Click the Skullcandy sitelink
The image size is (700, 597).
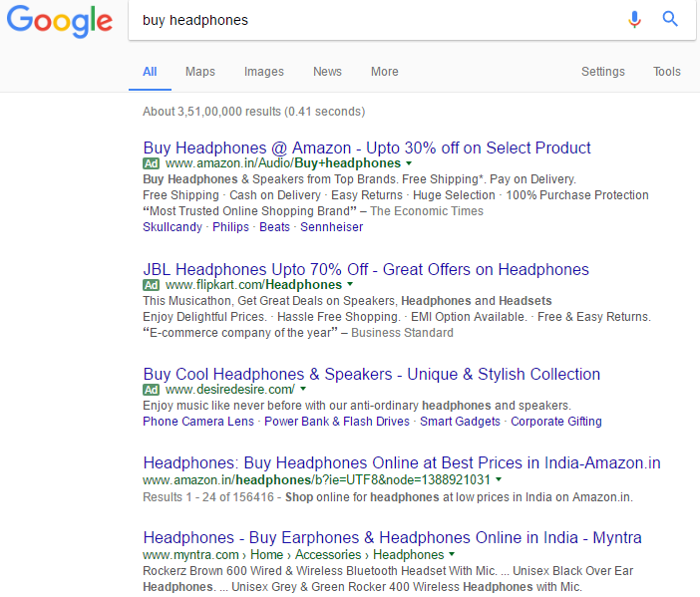coord(173,227)
